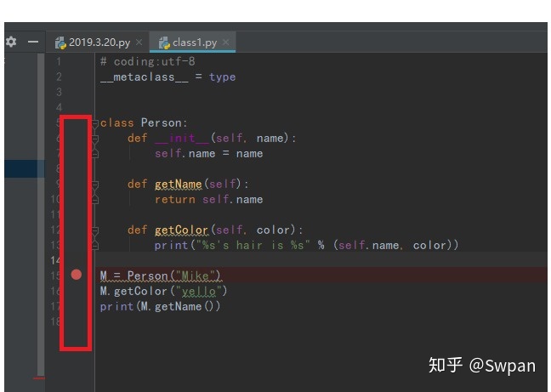Click the 'getColor' method definition name
Image resolution: width=551 pixels, height=392 pixels.
pyautogui.click(x=182, y=230)
